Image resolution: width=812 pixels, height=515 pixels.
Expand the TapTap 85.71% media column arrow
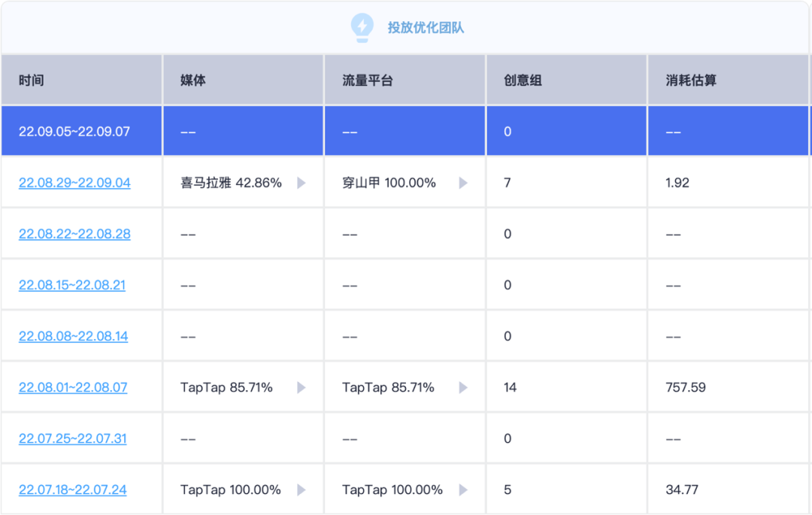(301, 388)
